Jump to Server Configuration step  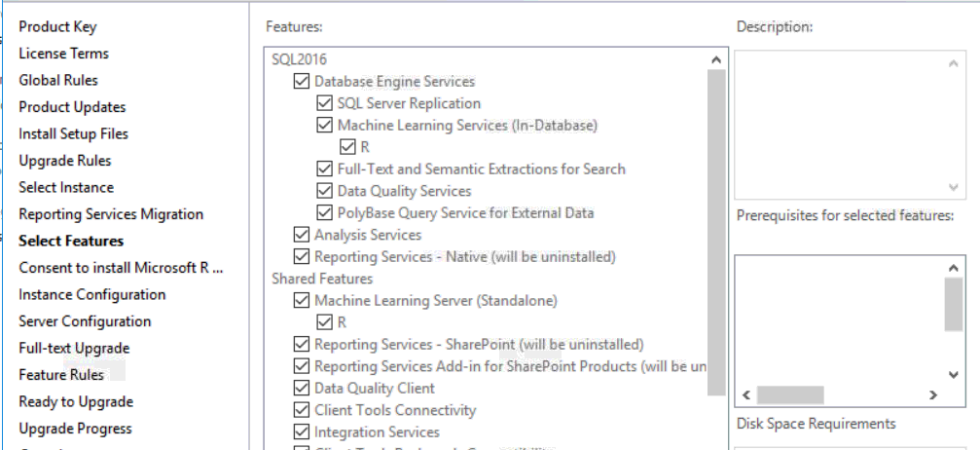point(85,322)
